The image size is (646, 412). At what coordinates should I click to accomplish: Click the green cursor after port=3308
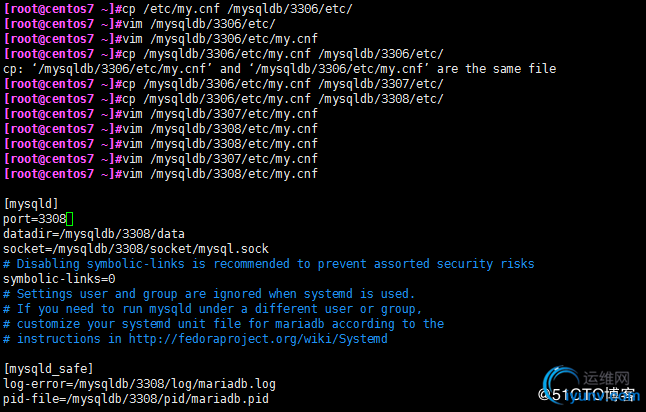point(70,219)
